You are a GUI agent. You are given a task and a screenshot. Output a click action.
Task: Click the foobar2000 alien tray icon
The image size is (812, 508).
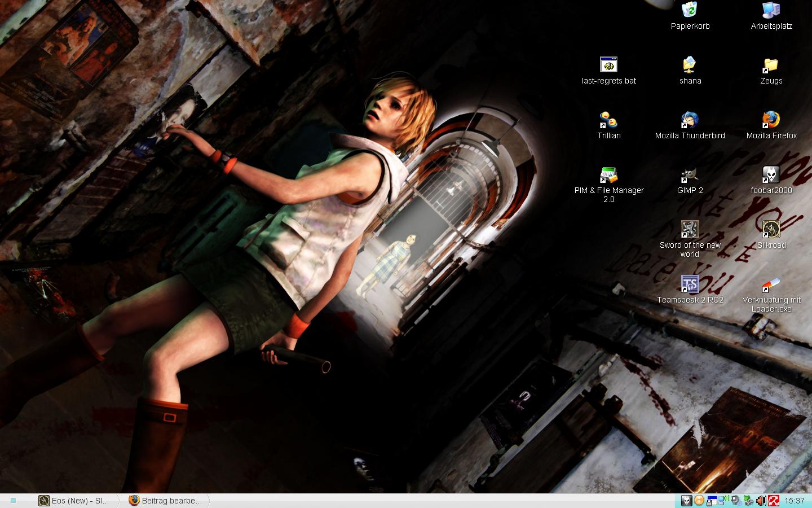[687, 501]
